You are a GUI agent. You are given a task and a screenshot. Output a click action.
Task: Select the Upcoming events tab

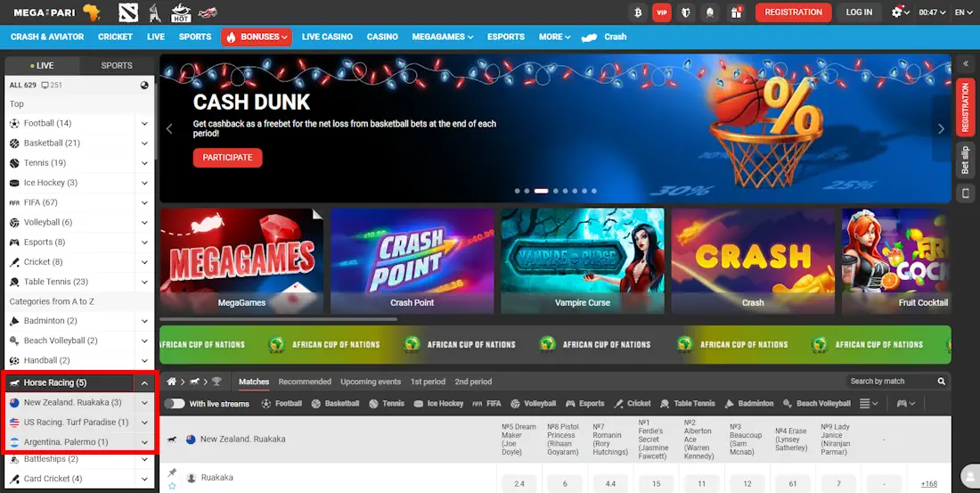[371, 381]
